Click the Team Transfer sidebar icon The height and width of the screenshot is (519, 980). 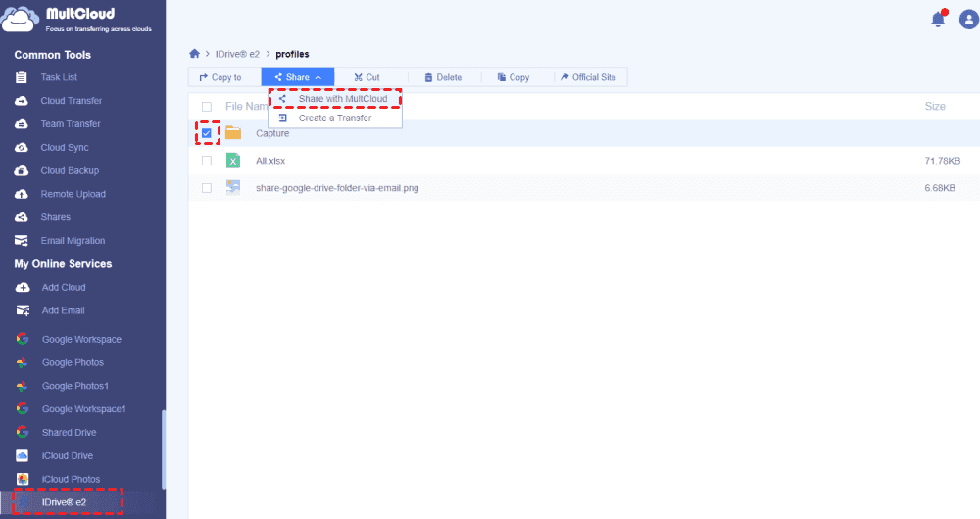click(x=22, y=123)
